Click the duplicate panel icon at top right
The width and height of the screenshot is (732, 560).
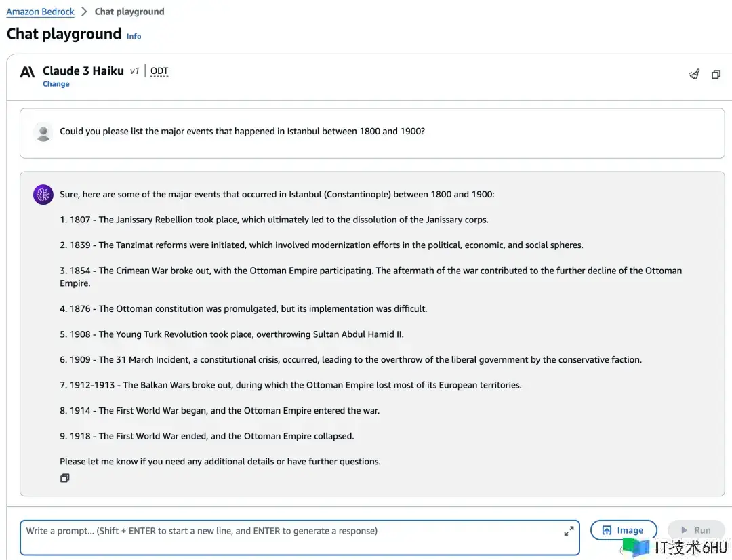pyautogui.click(x=716, y=75)
